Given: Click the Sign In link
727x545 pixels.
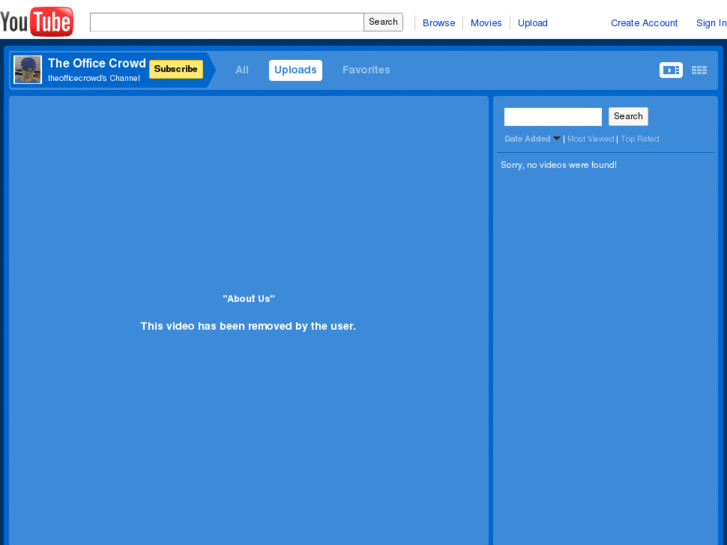Looking at the screenshot, I should (711, 23).
